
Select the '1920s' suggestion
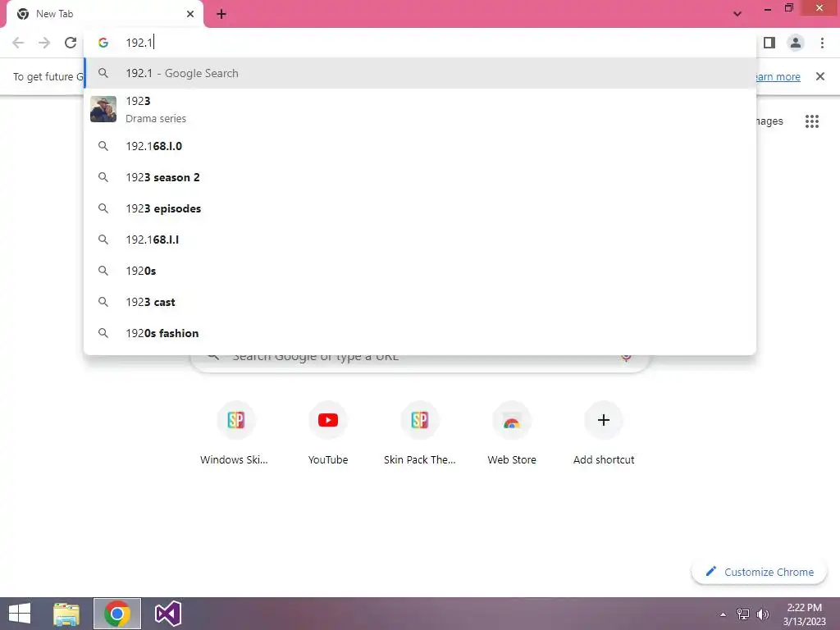tap(420, 271)
